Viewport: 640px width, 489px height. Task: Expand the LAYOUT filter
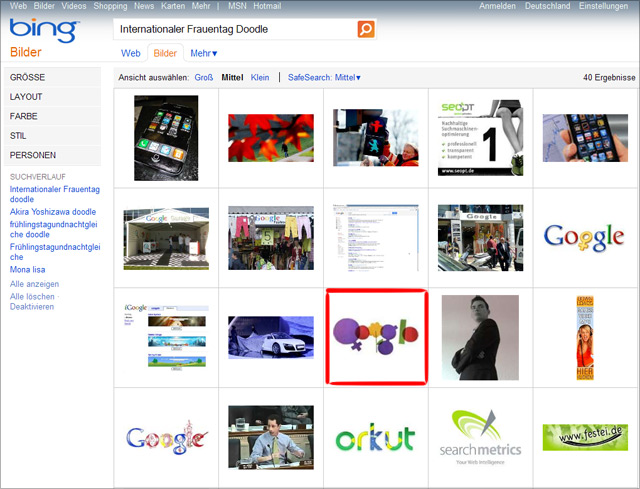pos(52,97)
